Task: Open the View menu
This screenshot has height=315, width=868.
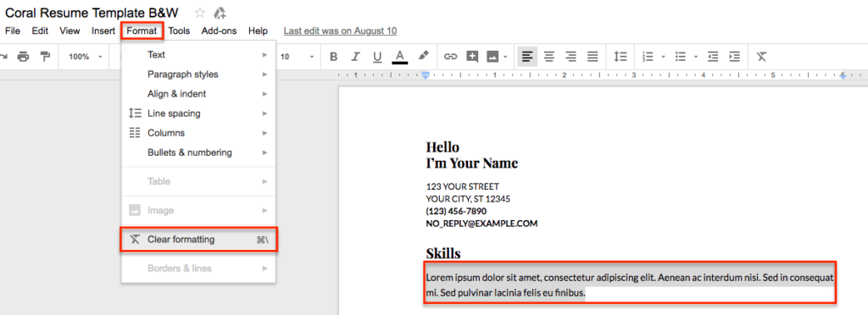Action: pos(70,31)
